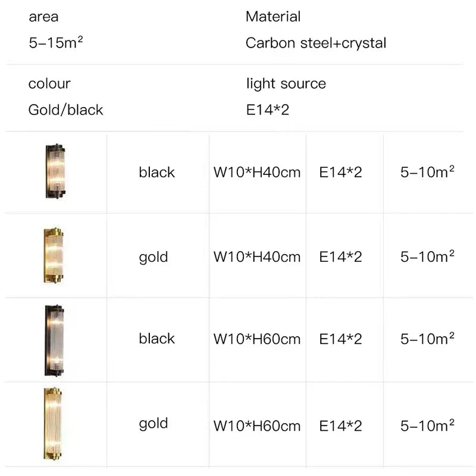Click "black" in the third table row
Viewport: 476px width, 476px height.
[x=157, y=339]
